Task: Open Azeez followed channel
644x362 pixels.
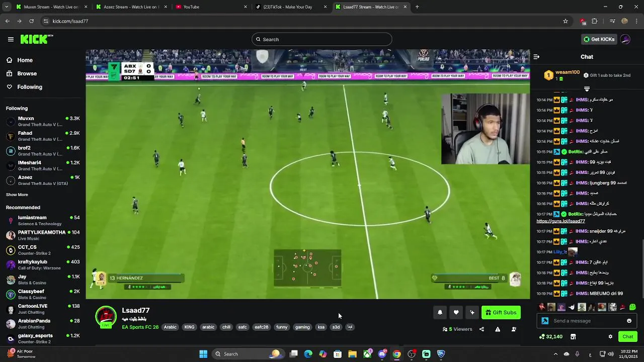Action: (x=43, y=180)
